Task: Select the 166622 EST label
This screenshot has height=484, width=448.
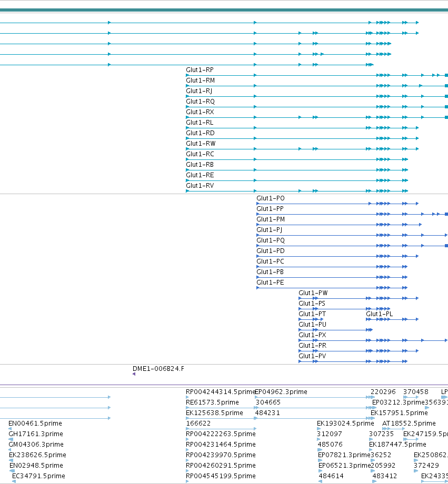Action: 198,423
